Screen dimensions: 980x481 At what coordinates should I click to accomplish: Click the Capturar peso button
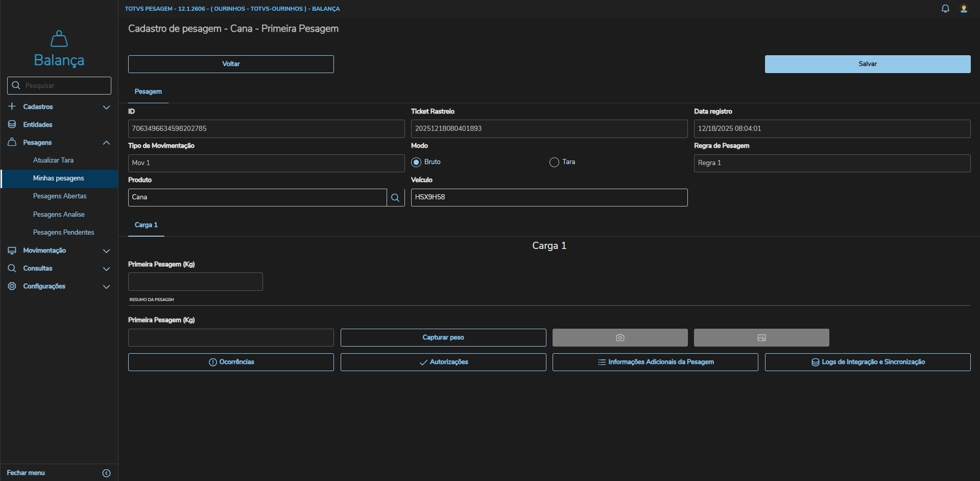click(443, 337)
